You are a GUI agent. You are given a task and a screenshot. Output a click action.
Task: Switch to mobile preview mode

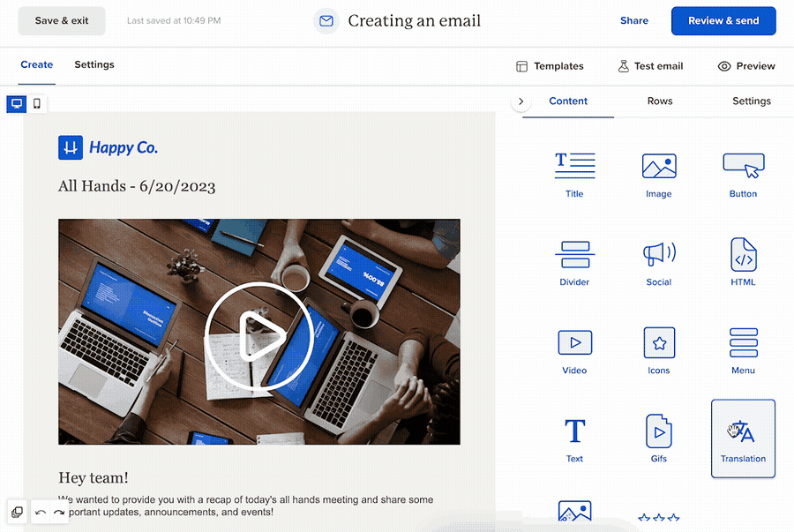(x=37, y=104)
